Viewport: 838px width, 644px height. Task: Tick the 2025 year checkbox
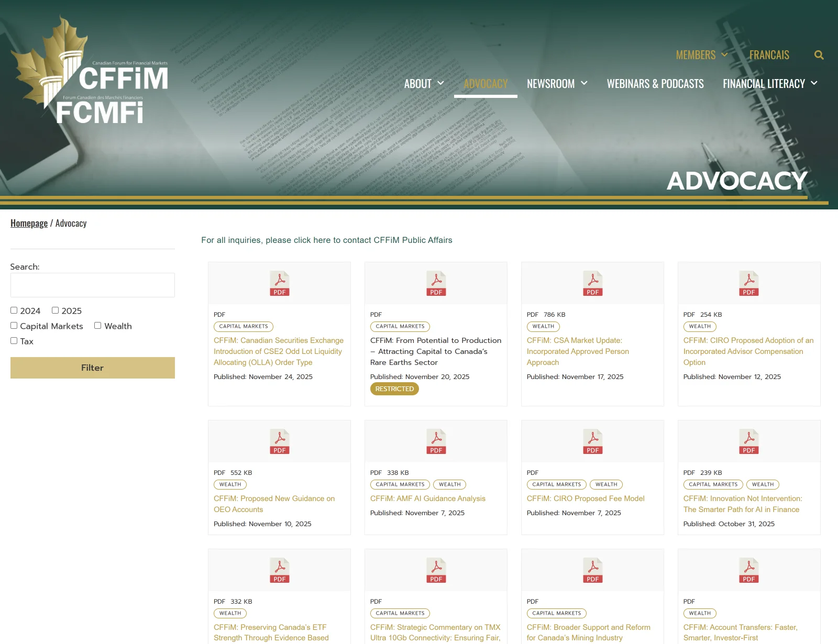tap(55, 310)
